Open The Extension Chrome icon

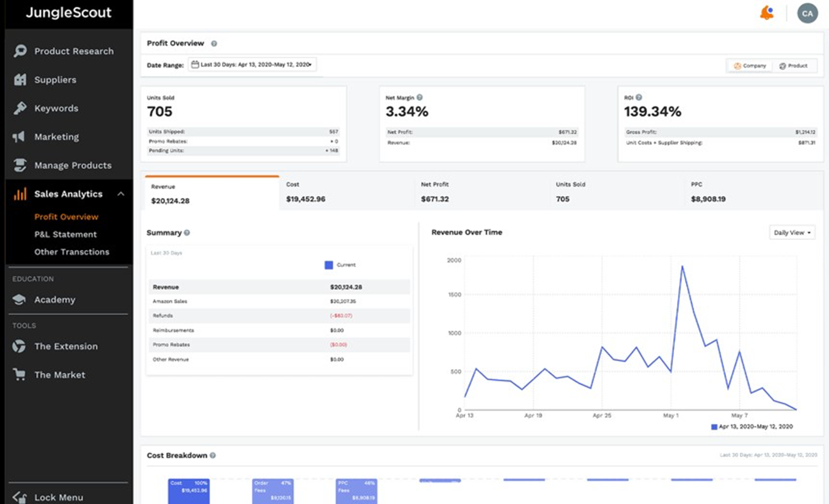(20, 346)
